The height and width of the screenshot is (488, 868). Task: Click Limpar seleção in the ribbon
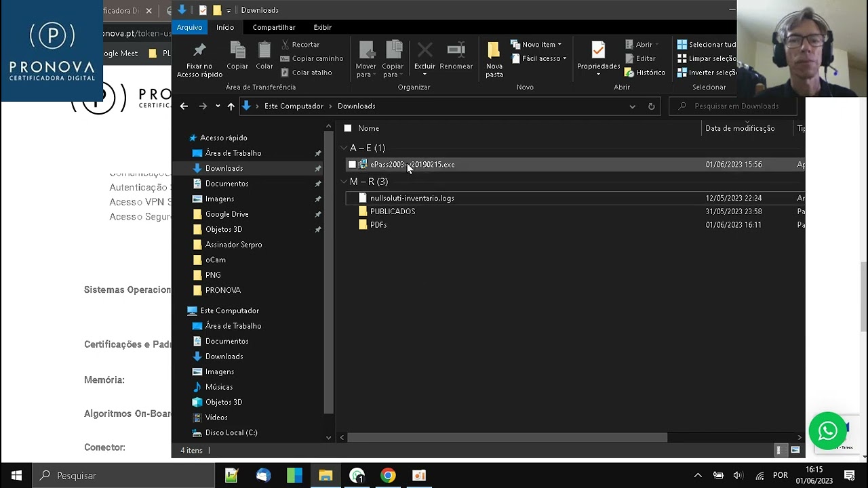(707, 58)
